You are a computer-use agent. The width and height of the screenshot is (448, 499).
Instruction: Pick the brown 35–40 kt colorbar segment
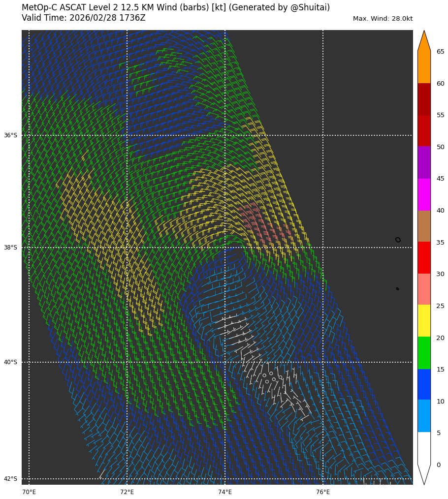pos(424,226)
